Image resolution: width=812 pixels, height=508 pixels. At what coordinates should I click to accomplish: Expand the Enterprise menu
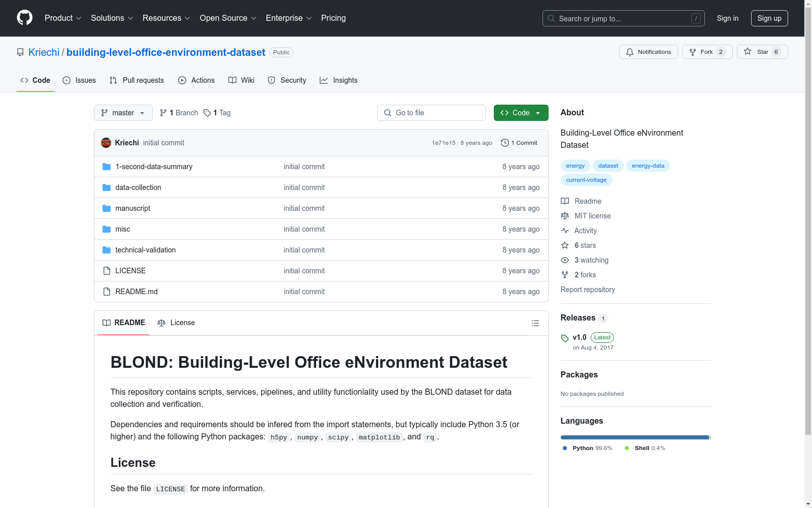coord(289,18)
